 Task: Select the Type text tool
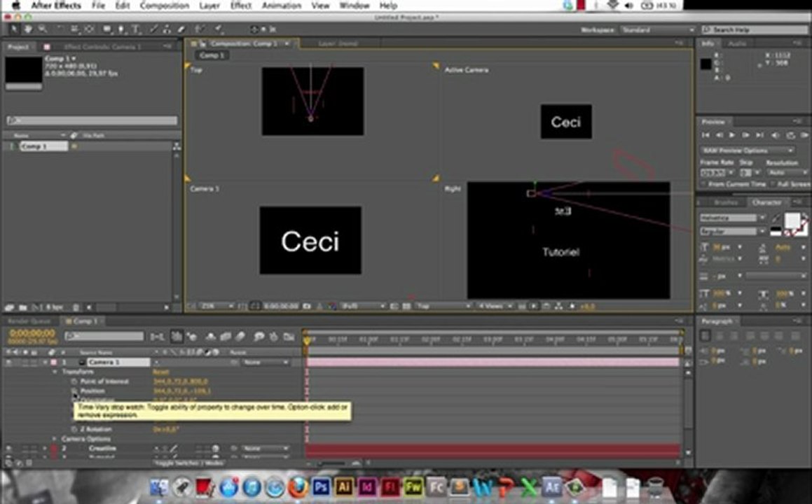tap(136, 29)
